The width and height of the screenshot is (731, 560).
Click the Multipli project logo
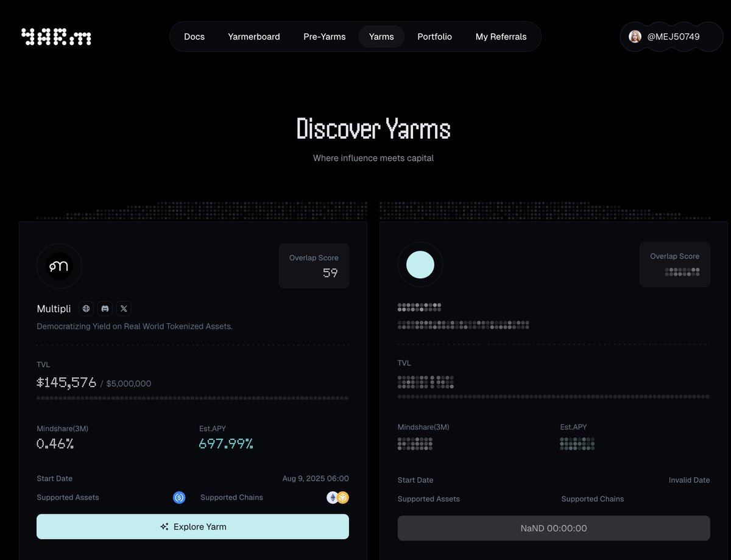coord(59,266)
